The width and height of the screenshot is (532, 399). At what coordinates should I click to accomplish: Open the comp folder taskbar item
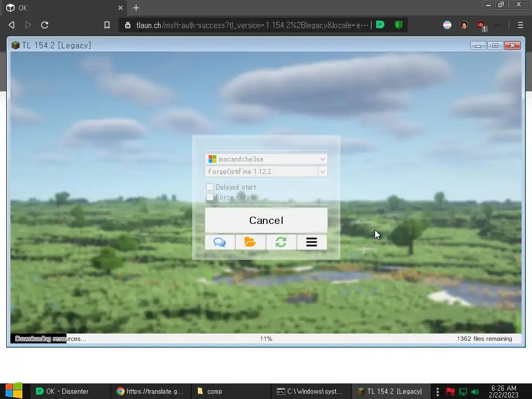(231, 391)
